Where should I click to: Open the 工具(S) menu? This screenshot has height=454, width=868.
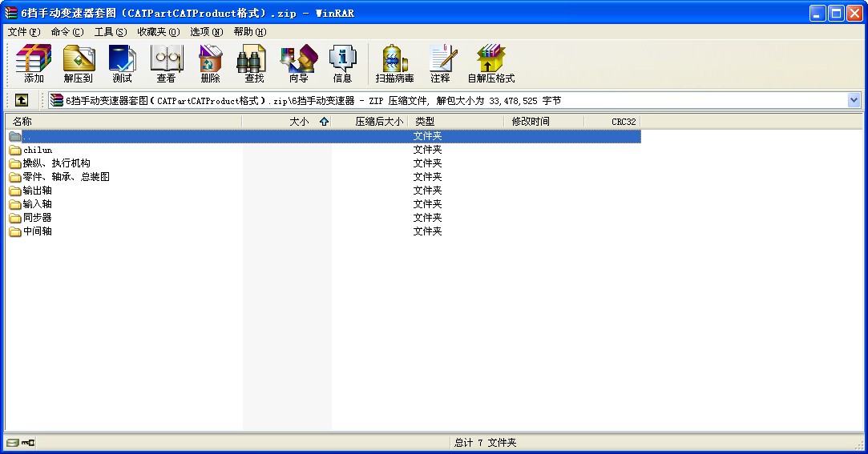point(111,32)
